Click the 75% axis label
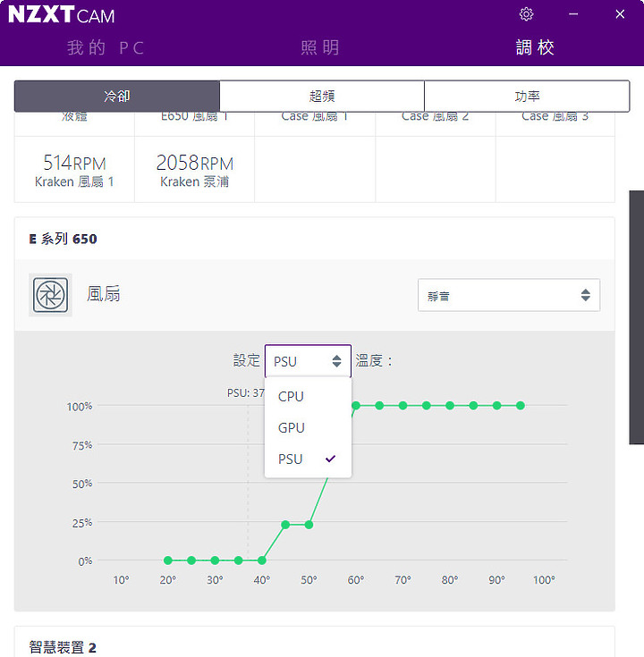This screenshot has width=644, height=657. (82, 445)
